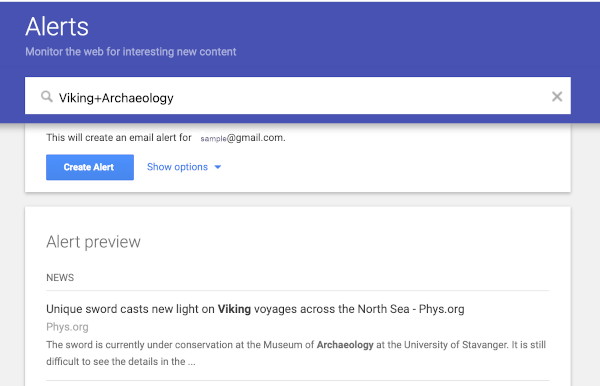Click the bold Viking word in the headline
The image size is (600, 386).
(234, 309)
